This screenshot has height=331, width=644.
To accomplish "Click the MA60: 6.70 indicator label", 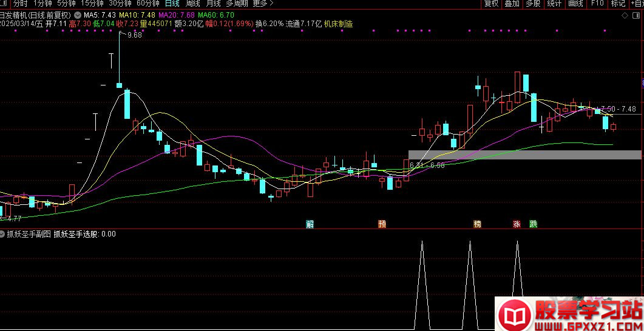I will click(x=216, y=15).
